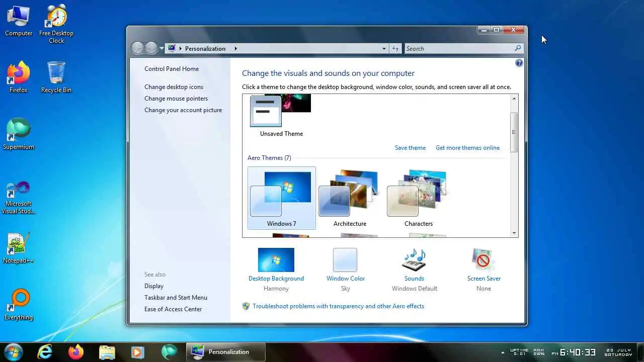644x362 pixels.
Task: Click the Aero Themes (7) heading
Action: click(269, 158)
